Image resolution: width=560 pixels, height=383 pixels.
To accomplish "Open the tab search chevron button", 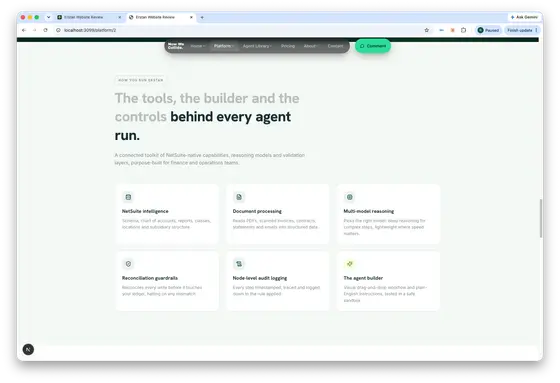I will point(49,17).
